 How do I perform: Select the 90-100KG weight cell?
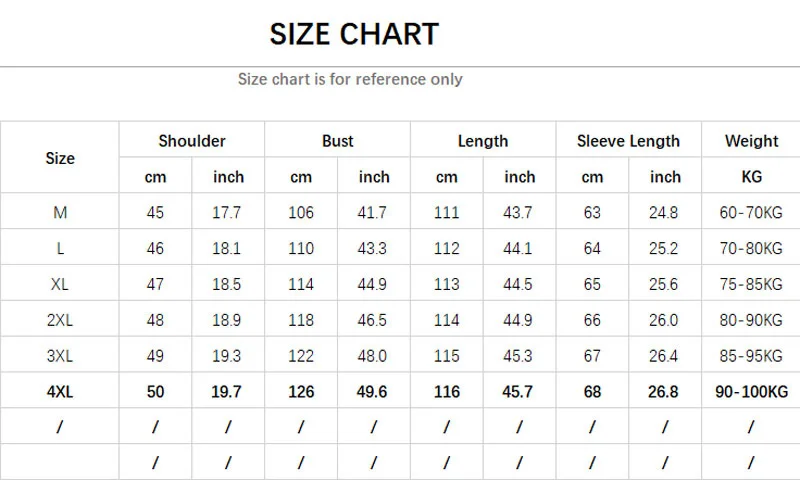pyautogui.click(x=751, y=392)
